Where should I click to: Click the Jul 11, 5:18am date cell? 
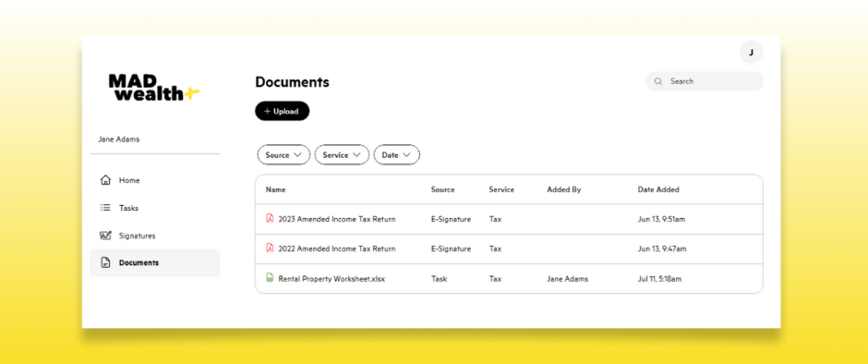(660, 279)
